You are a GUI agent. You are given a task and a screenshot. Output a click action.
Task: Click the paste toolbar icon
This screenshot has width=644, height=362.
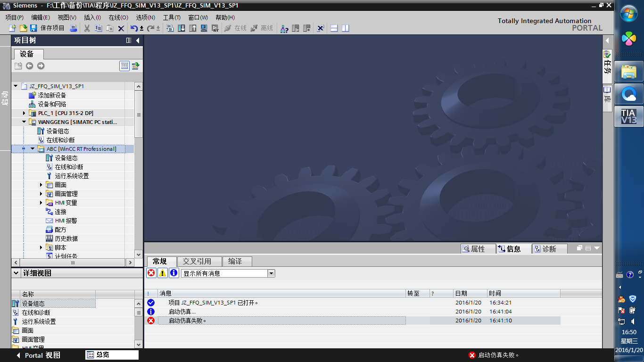coord(110,28)
